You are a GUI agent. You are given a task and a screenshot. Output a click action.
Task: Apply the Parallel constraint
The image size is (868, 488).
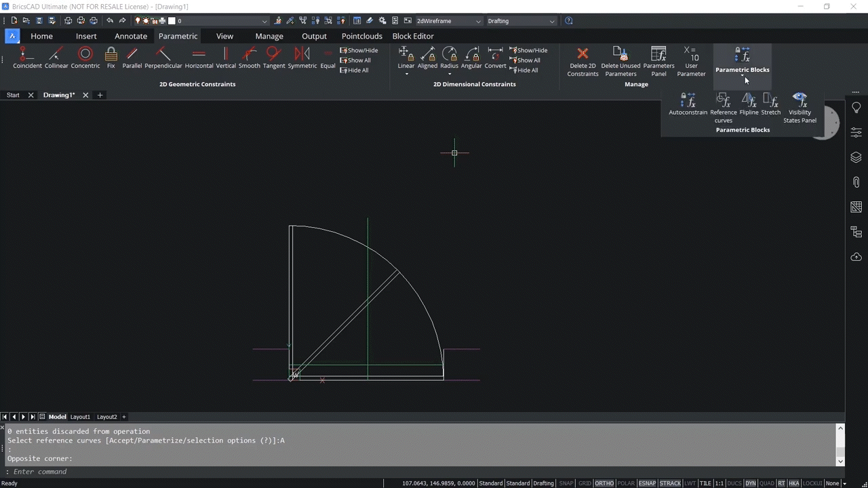tap(132, 58)
